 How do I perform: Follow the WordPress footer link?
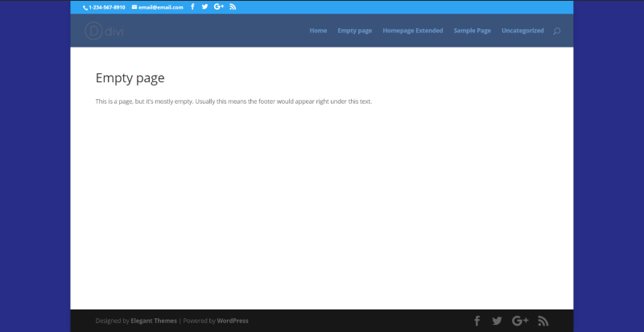click(x=233, y=321)
